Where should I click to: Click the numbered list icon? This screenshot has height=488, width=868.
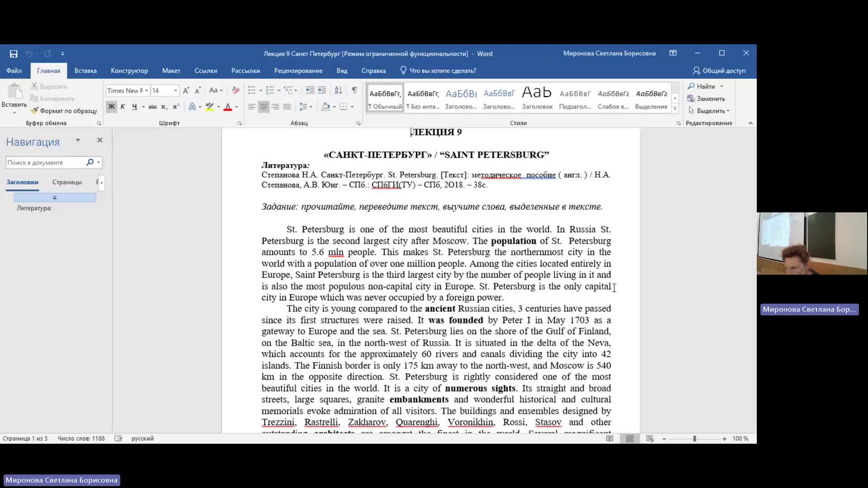[x=270, y=90]
